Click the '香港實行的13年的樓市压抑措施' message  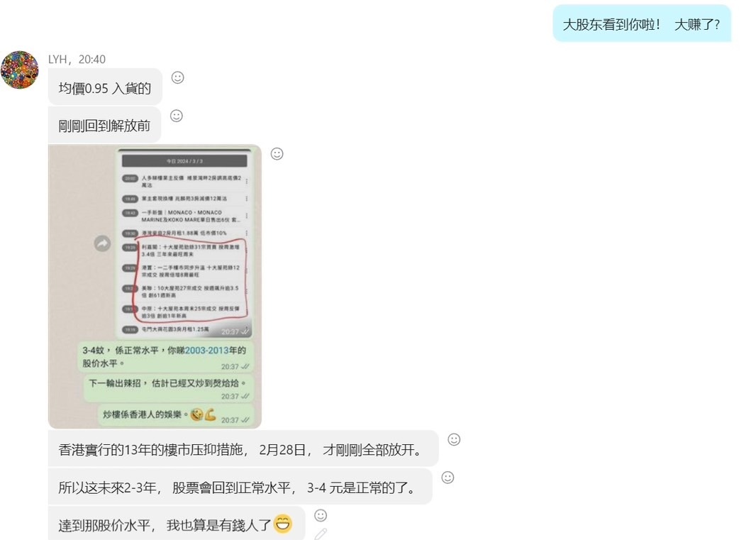(243, 450)
